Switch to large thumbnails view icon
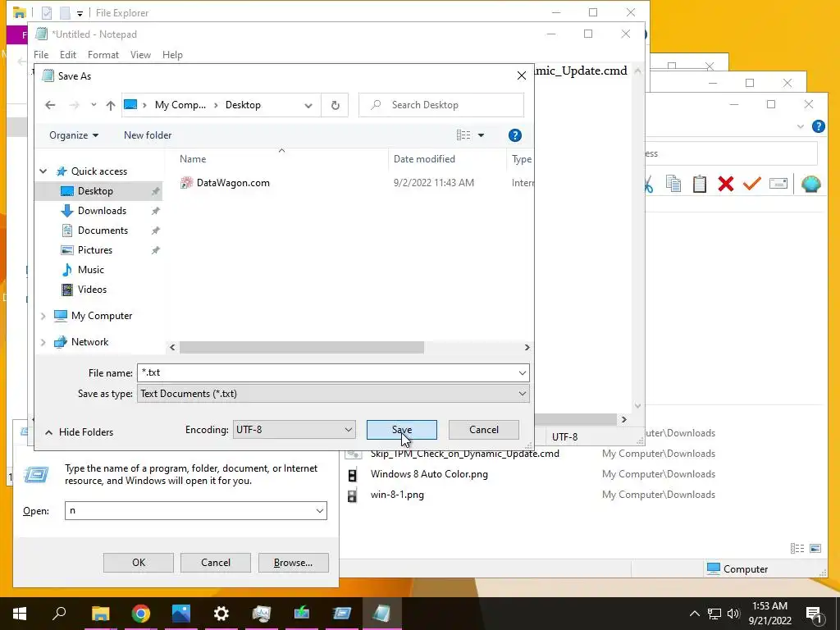The width and height of the screenshot is (840, 630). [815, 549]
